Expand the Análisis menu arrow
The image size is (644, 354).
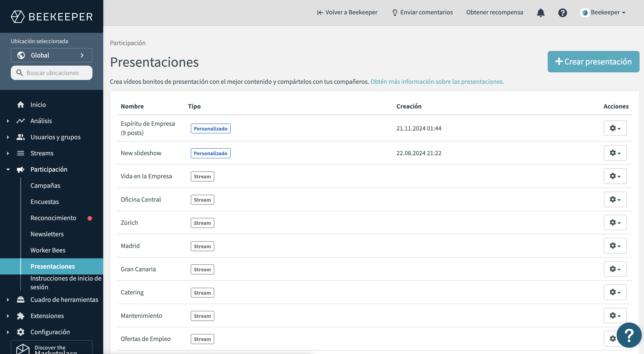pyautogui.click(x=8, y=121)
